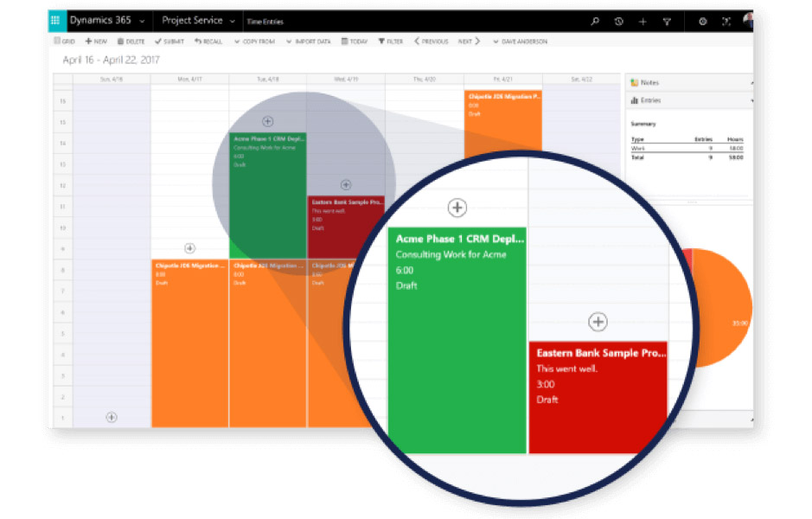Click the icon right of the settings gear
The width and height of the screenshot is (812, 519).
click(x=726, y=22)
